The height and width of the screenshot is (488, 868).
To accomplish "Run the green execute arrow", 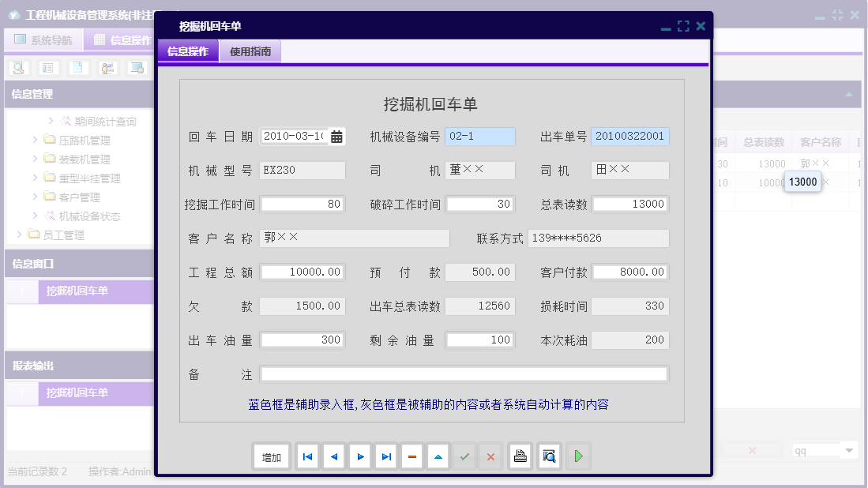I will point(577,456).
